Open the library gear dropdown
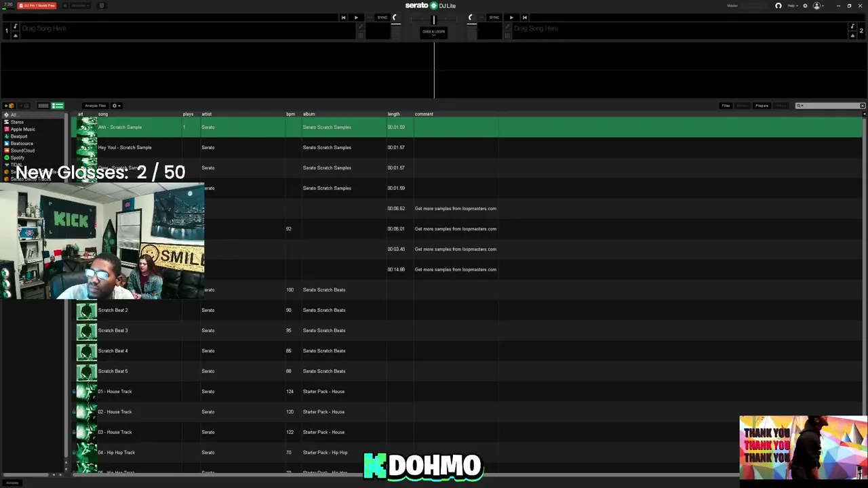 (115, 106)
